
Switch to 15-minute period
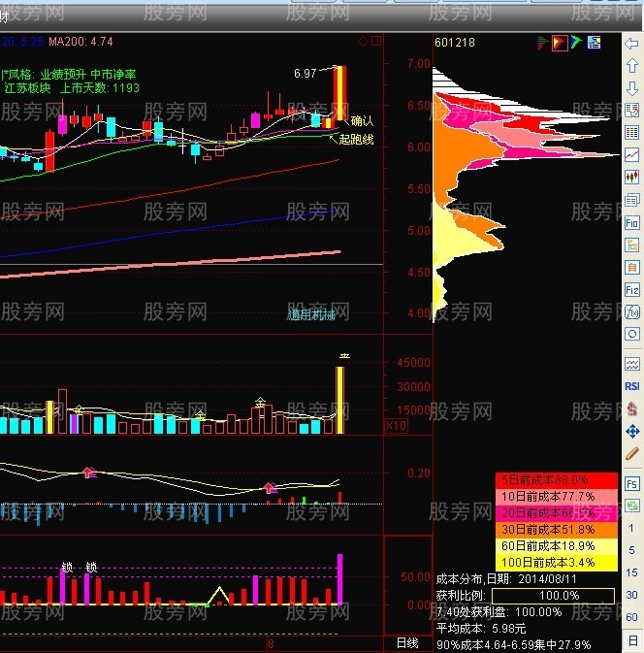631,572
